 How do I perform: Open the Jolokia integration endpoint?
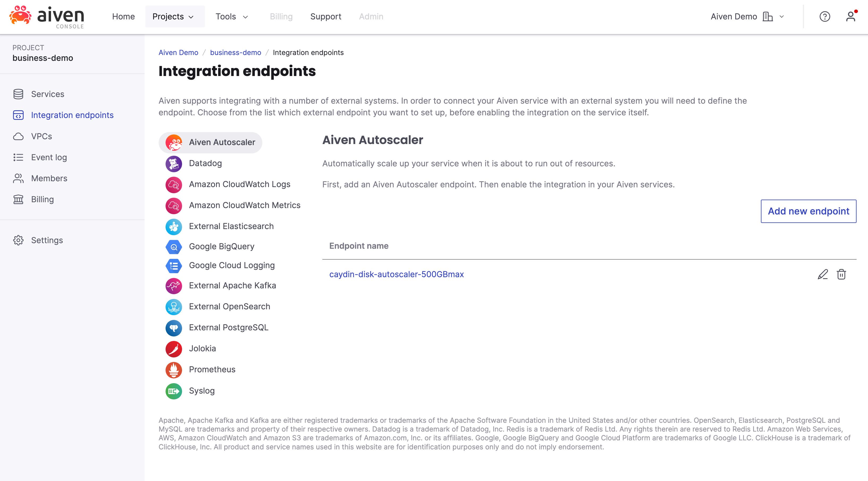(x=202, y=349)
